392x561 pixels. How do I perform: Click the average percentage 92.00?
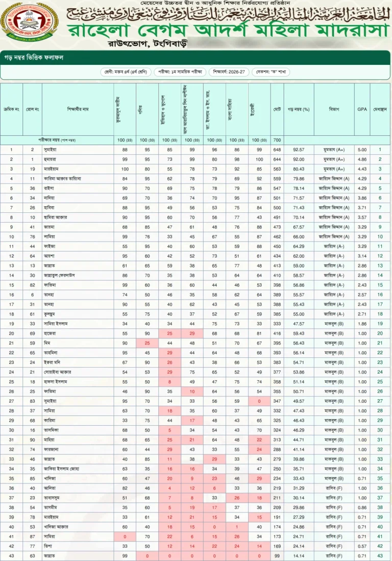pyautogui.click(x=299, y=159)
